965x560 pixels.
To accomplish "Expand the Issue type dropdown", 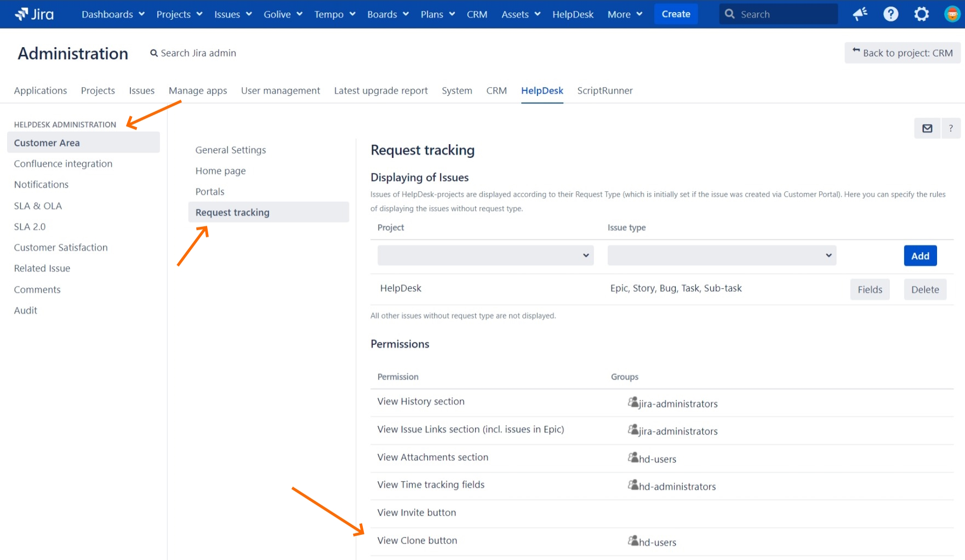I will tap(721, 255).
